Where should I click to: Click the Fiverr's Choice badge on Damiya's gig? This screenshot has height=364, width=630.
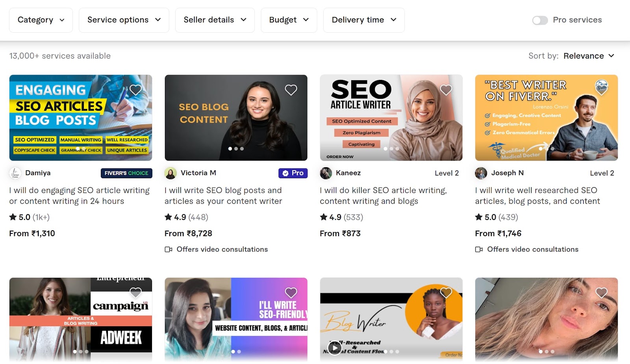[x=126, y=173]
